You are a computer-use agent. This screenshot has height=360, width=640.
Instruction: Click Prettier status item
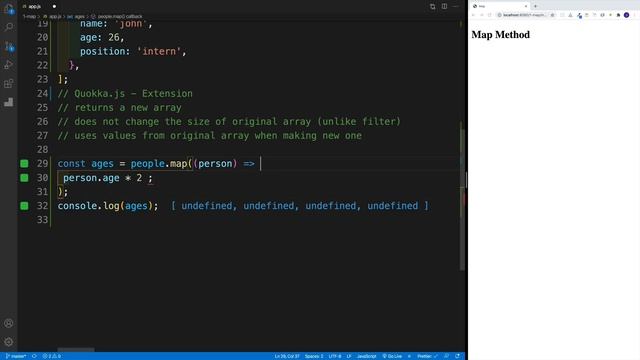pos(427,356)
